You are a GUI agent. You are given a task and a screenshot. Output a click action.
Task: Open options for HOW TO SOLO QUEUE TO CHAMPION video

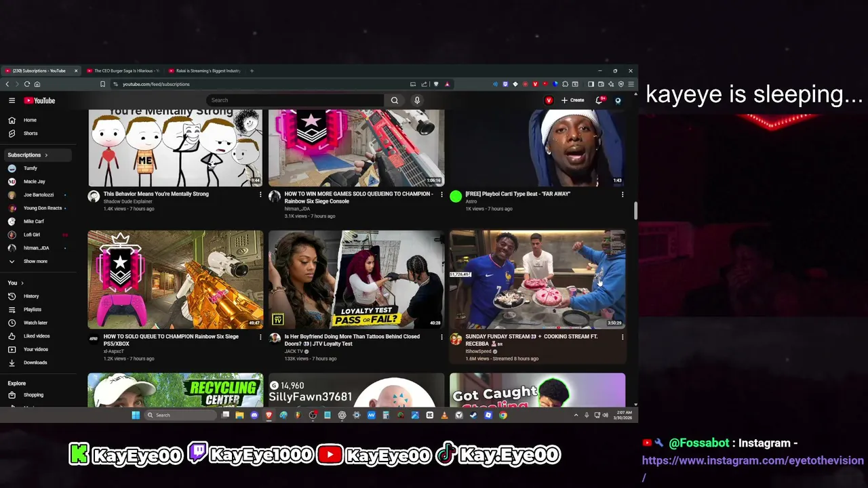coord(260,337)
